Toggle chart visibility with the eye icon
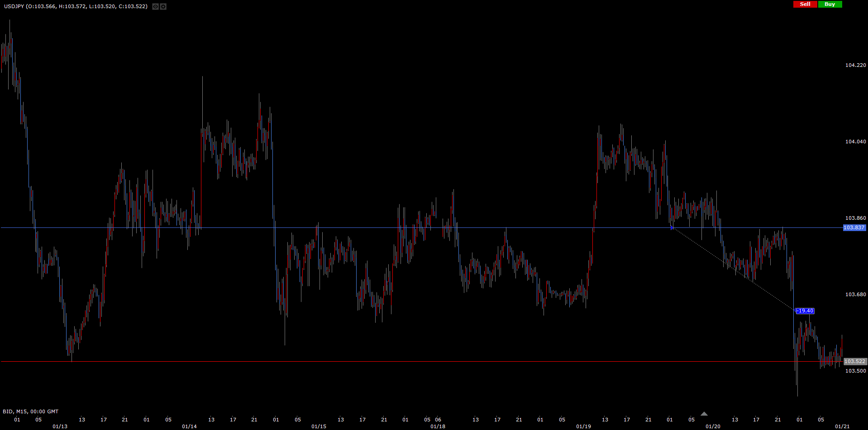Screen dimensions: 868x430 click(155, 7)
